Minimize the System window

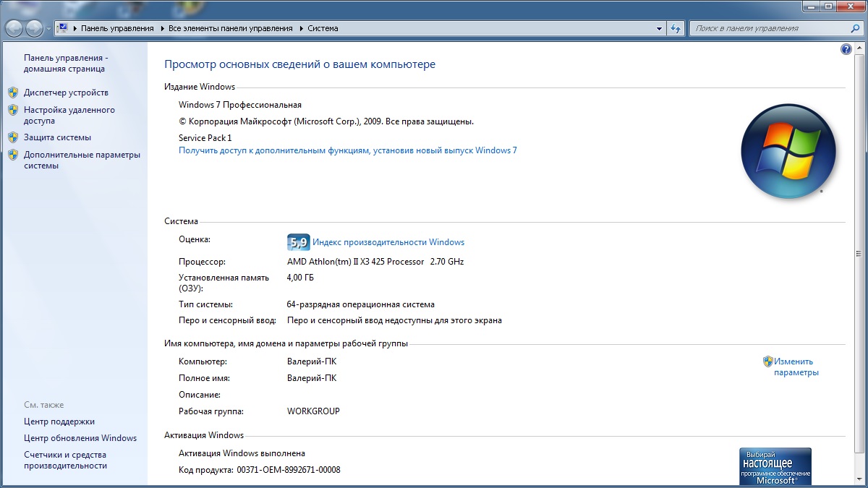[x=811, y=5]
